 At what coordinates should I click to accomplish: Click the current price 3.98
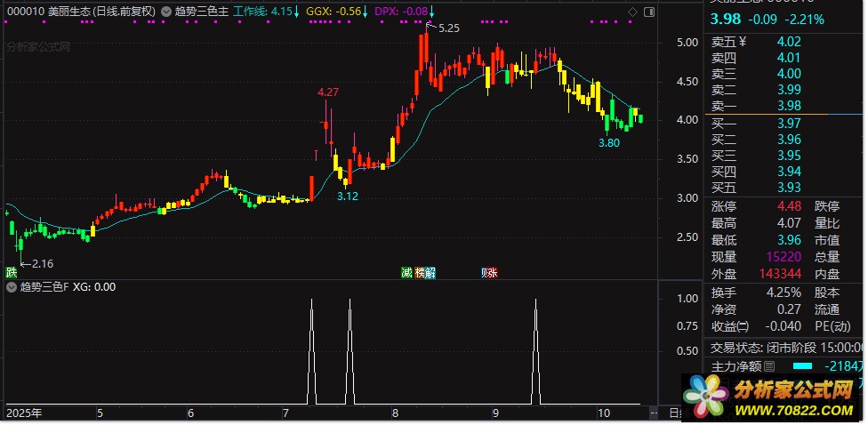tap(725, 20)
